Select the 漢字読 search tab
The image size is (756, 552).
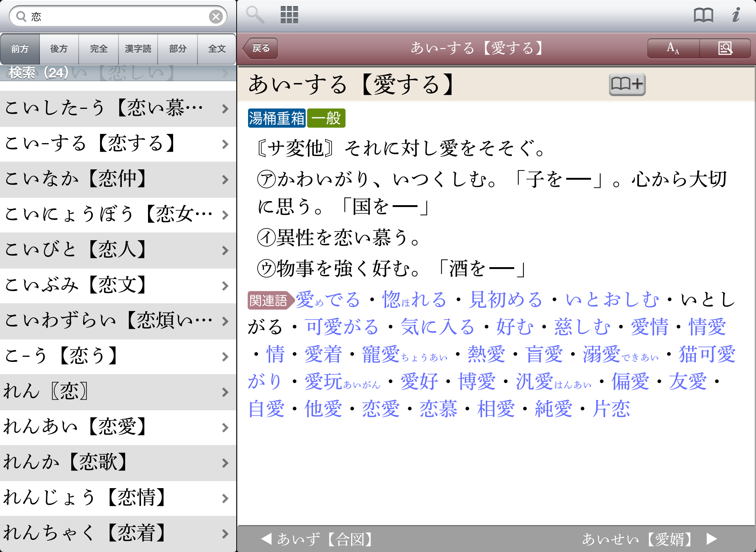tap(138, 49)
